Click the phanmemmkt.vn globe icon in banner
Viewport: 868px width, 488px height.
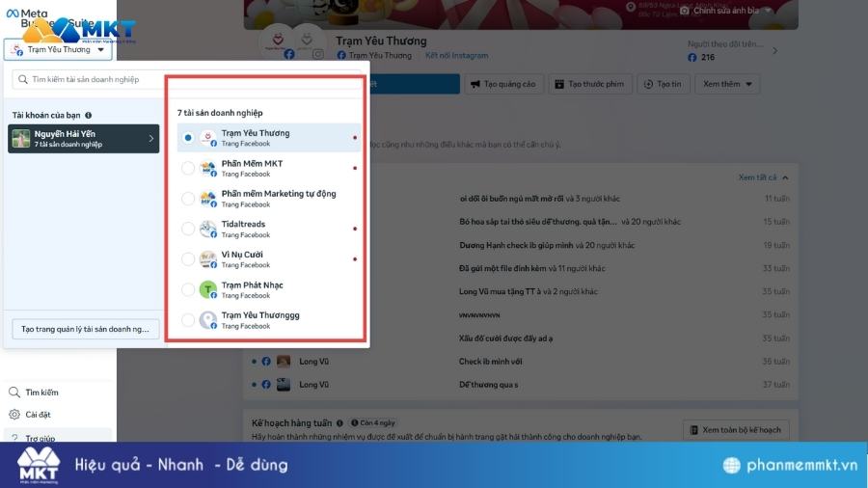pyautogui.click(x=731, y=465)
